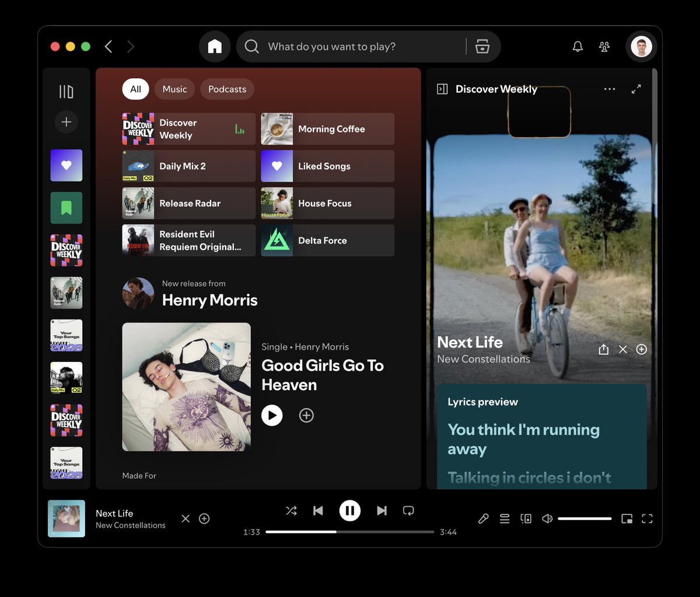Pause the current song
Image resolution: width=700 pixels, height=597 pixels.
[350, 511]
